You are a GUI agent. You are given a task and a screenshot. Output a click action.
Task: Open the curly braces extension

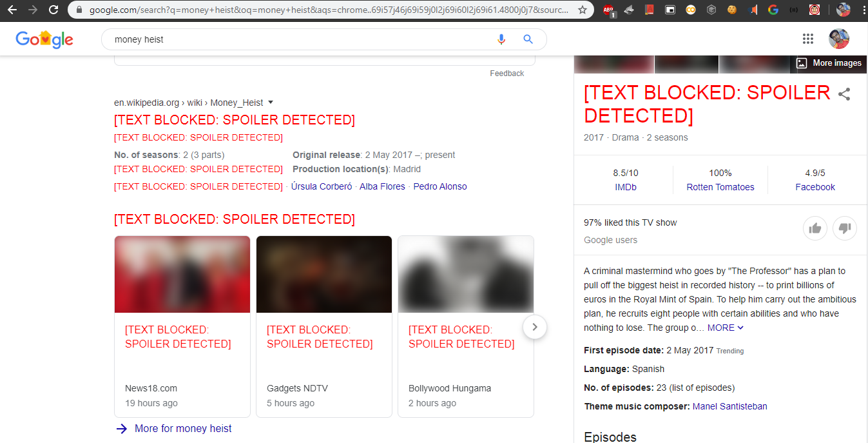tap(794, 10)
